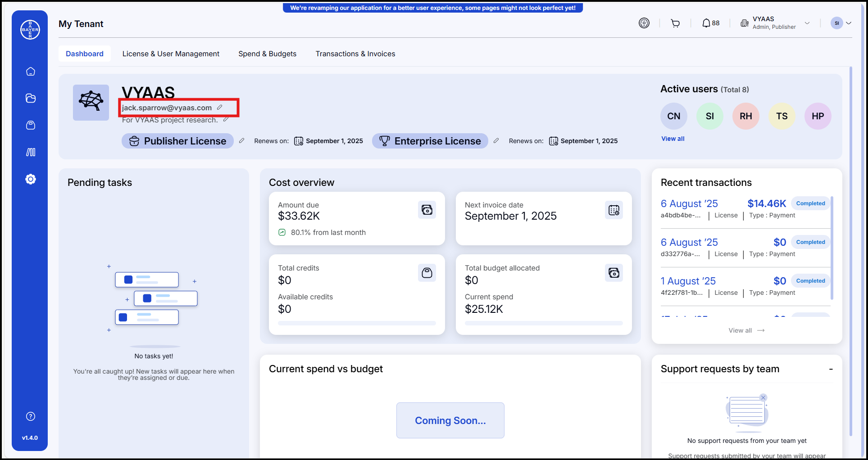The image size is (868, 460).
Task: Edit the tenant description pencil icon
Action: pos(226,119)
